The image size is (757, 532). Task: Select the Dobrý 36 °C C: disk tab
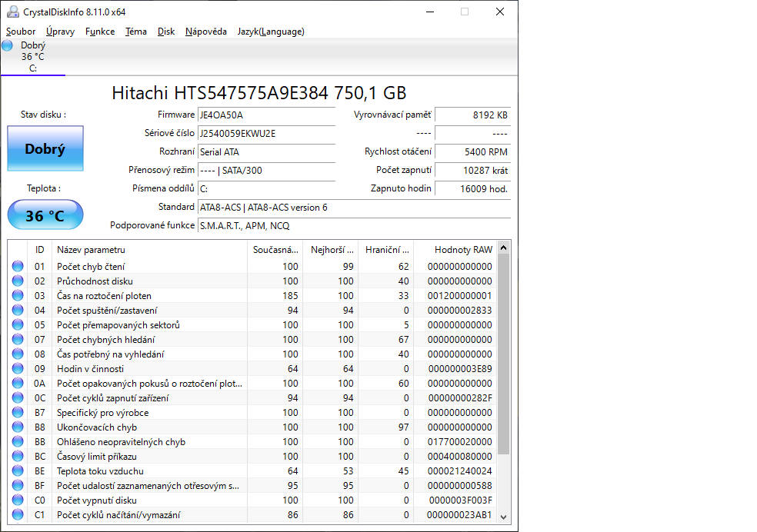click(32, 57)
